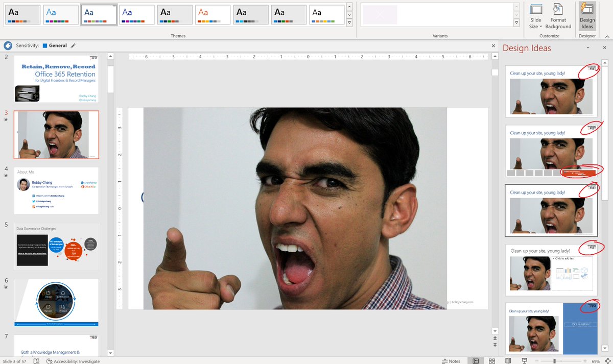The image size is (613, 364).
Task: Click the 69% zoom level
Action: pyautogui.click(x=596, y=361)
